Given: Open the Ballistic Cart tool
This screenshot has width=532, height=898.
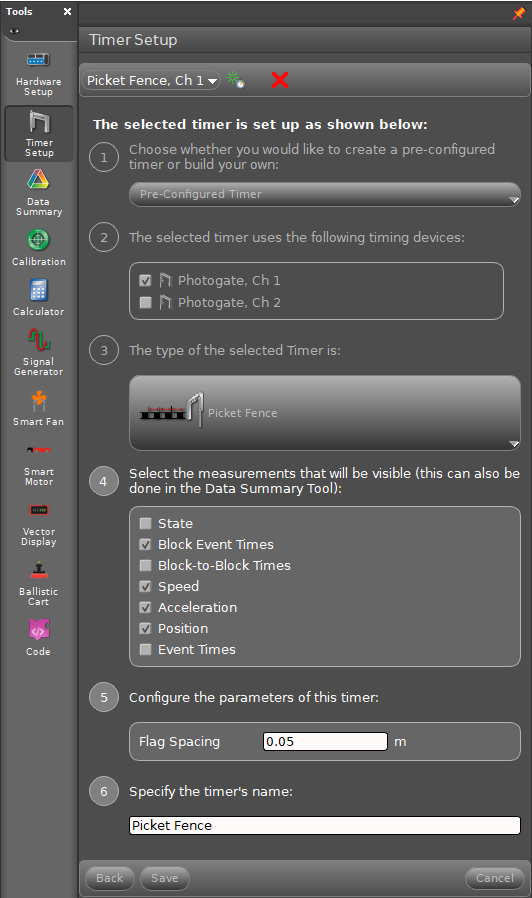Looking at the screenshot, I should (38, 583).
